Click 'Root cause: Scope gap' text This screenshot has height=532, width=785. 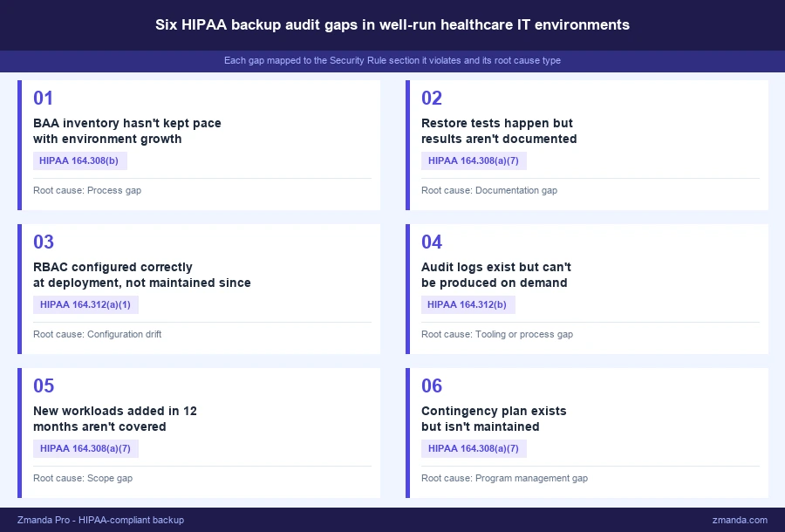pyautogui.click(x=83, y=478)
